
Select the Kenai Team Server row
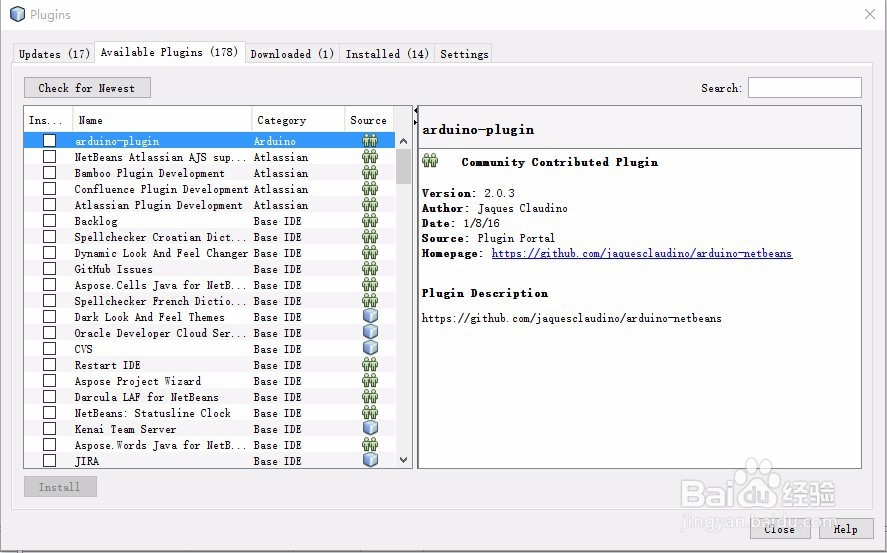tap(209, 429)
